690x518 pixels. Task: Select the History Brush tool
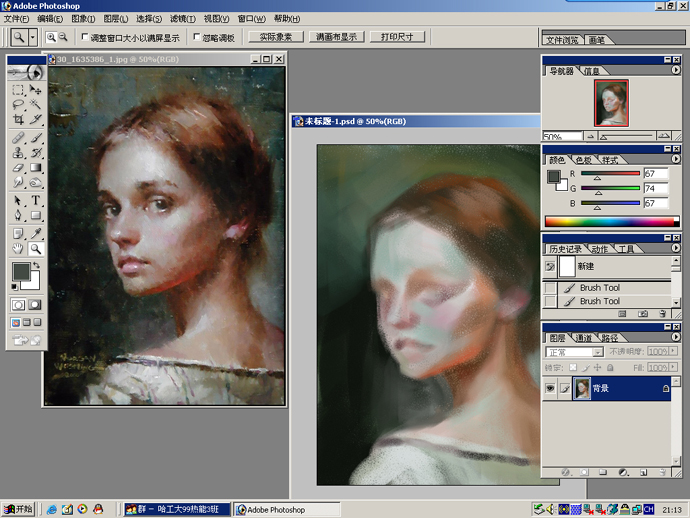coord(35,153)
